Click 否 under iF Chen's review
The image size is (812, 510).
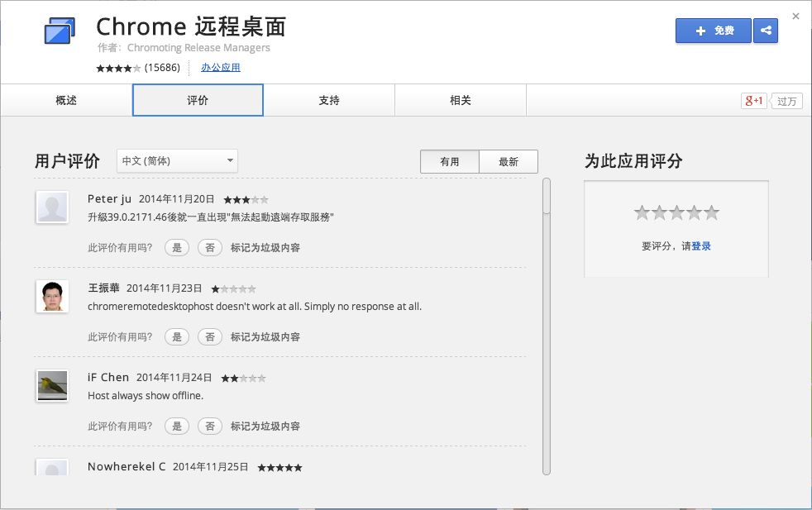coord(210,427)
